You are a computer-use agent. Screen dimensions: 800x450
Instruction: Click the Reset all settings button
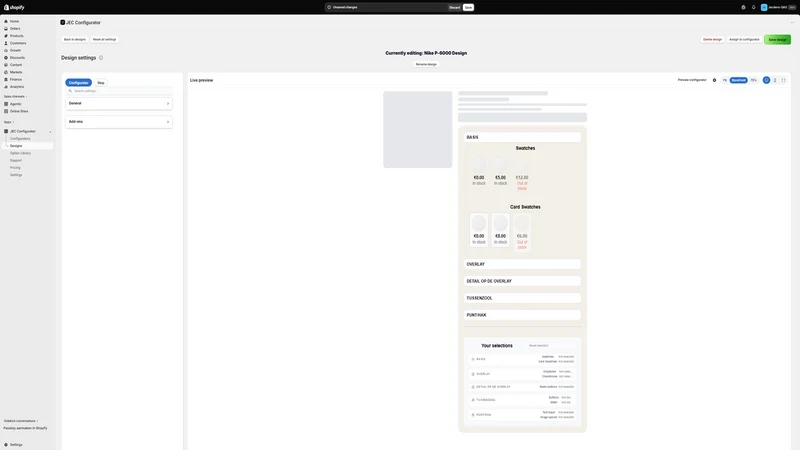pos(105,39)
